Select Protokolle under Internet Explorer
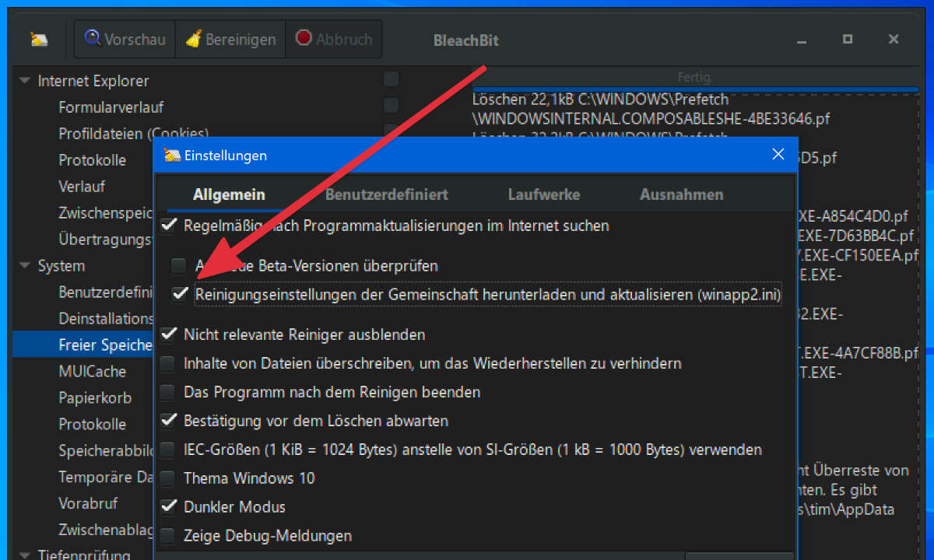 (x=93, y=160)
